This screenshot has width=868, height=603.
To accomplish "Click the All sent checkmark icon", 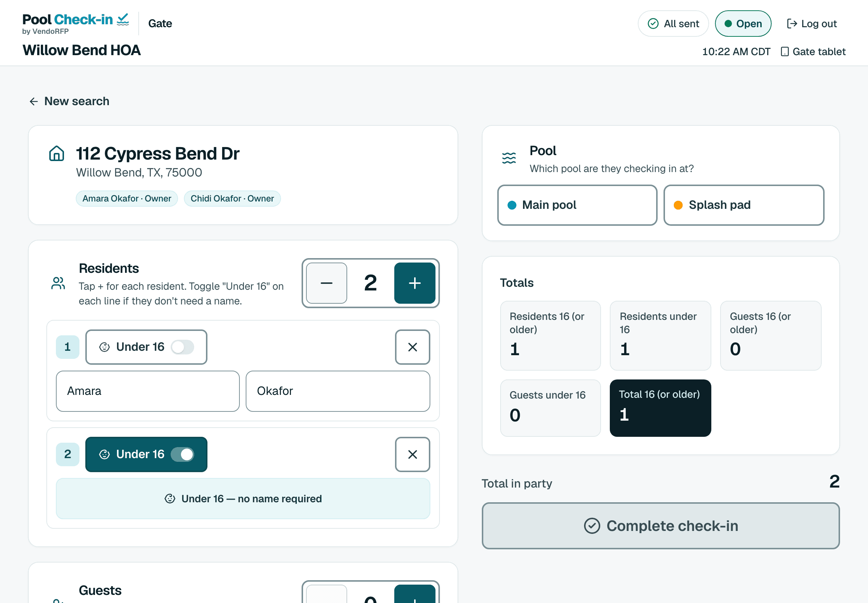I will 653,24.
